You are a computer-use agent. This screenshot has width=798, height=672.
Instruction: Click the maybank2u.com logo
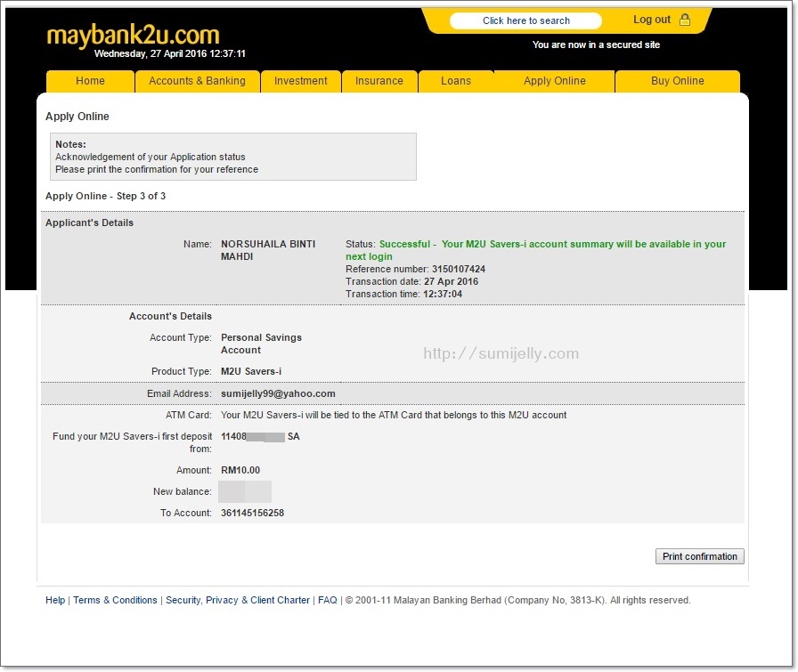tap(133, 35)
